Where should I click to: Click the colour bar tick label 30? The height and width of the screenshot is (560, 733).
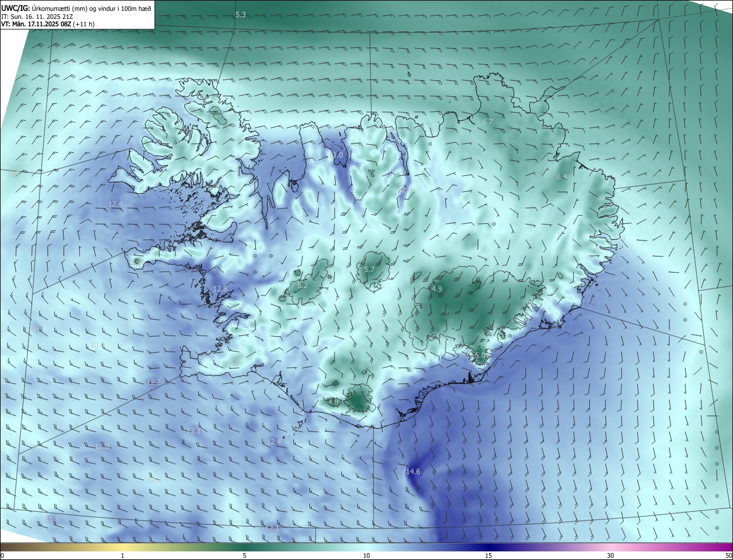click(610, 555)
